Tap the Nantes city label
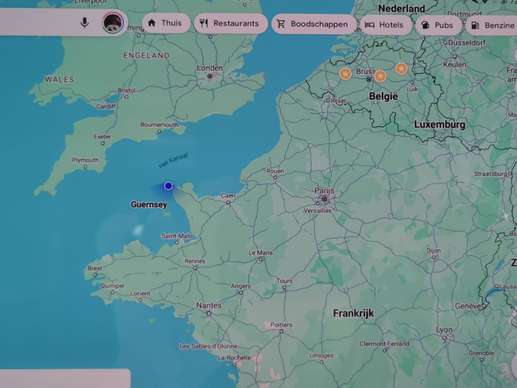This screenshot has height=388, width=517. click(x=209, y=305)
